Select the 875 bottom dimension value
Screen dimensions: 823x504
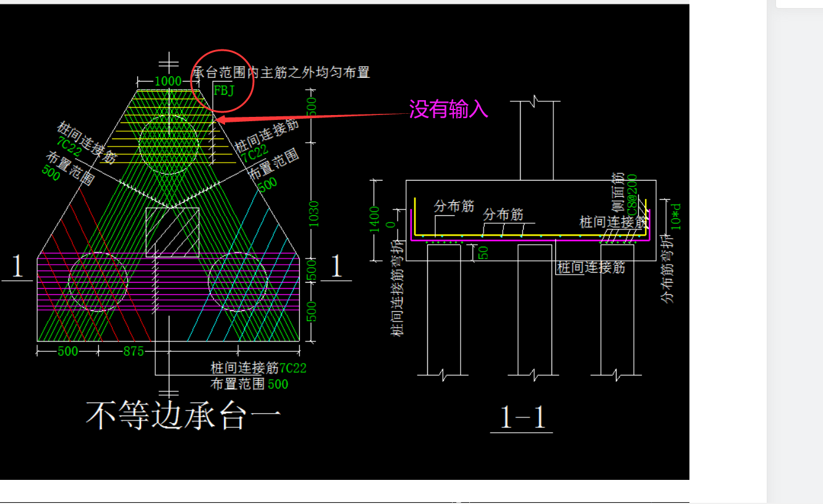pos(134,351)
